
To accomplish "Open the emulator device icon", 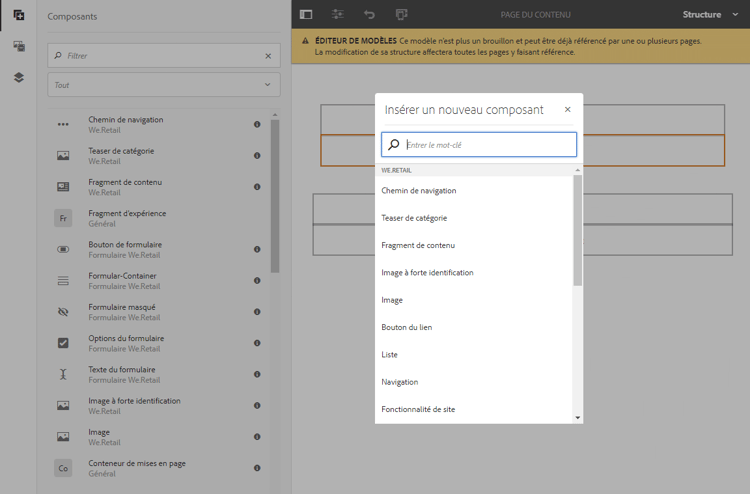I will point(401,14).
